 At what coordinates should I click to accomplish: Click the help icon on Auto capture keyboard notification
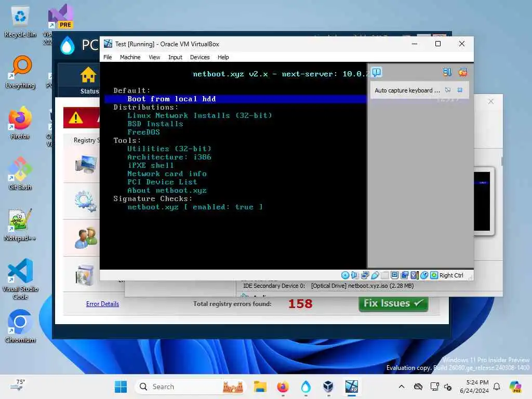[448, 90]
